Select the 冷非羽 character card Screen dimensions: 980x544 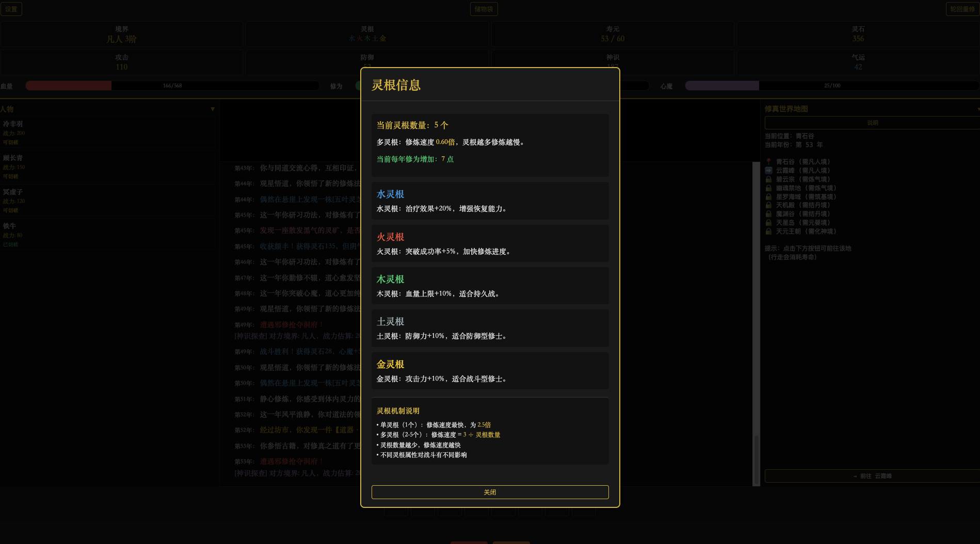pos(109,133)
